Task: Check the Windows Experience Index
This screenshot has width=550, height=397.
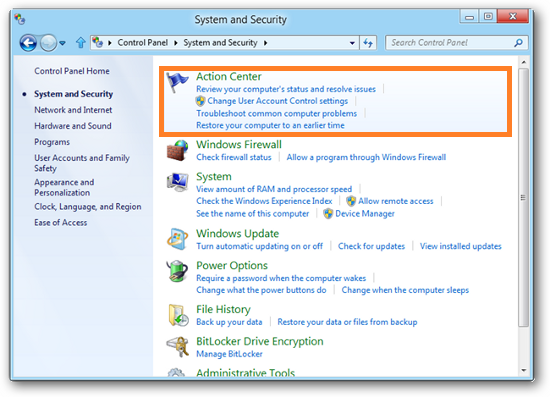Action: 264,201
